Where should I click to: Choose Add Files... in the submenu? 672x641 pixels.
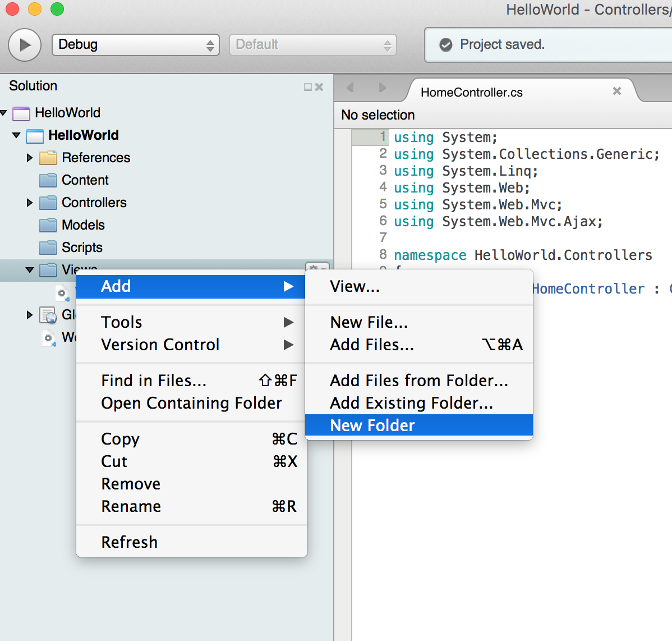tap(419, 345)
